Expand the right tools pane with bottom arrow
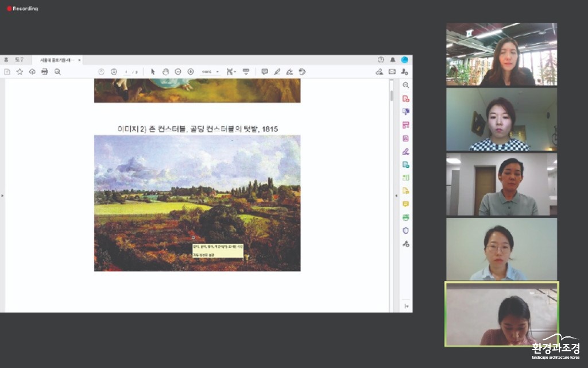 (407, 306)
